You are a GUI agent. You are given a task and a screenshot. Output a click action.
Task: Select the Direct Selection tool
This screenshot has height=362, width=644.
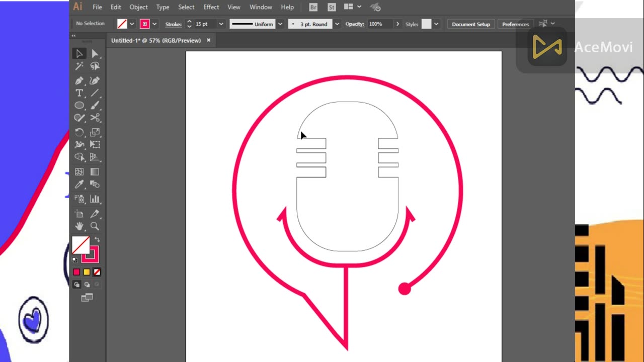95,54
